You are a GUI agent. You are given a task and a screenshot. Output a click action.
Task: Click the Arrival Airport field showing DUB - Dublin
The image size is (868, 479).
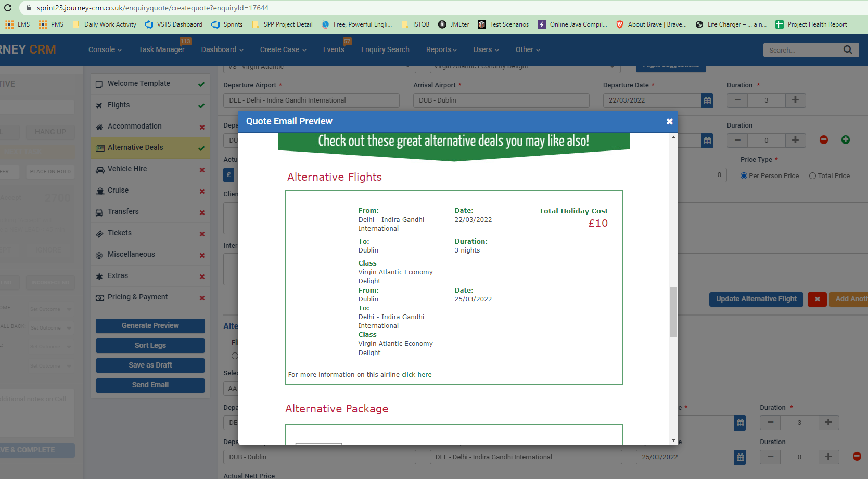(x=501, y=100)
